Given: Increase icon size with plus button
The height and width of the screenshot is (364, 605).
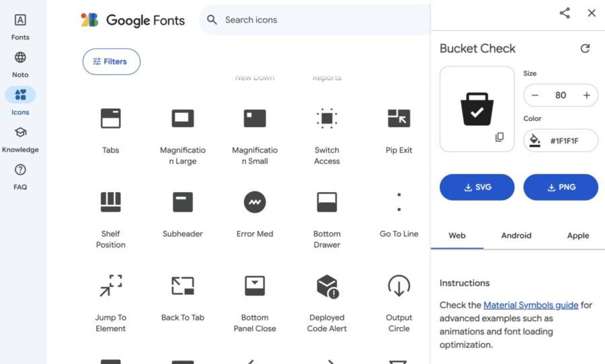Looking at the screenshot, I should (586, 95).
